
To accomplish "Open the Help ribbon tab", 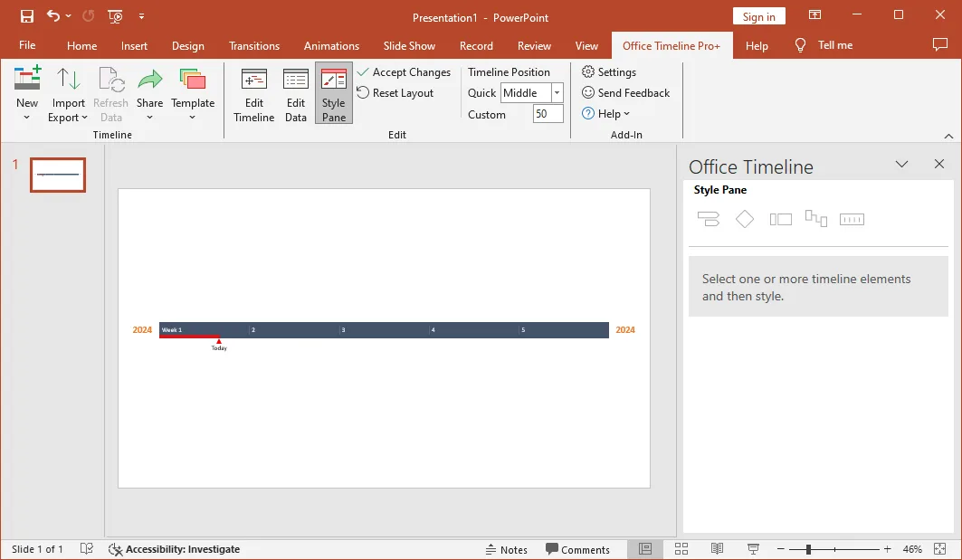I will pyautogui.click(x=757, y=46).
